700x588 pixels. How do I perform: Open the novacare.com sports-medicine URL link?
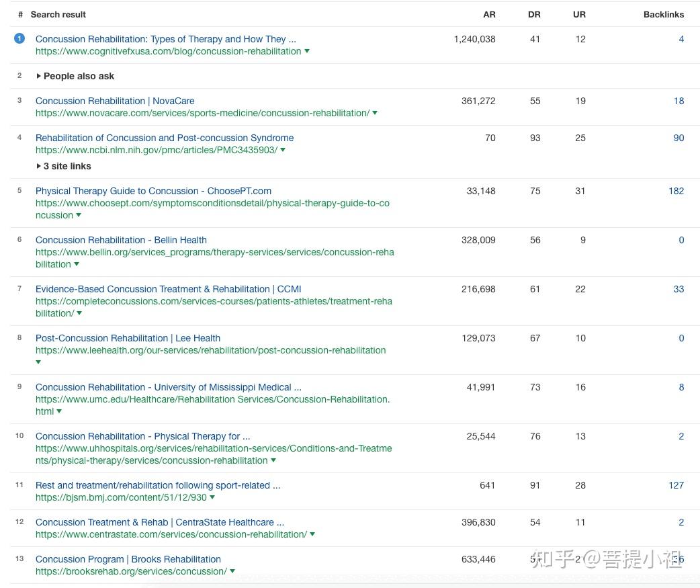[203, 114]
